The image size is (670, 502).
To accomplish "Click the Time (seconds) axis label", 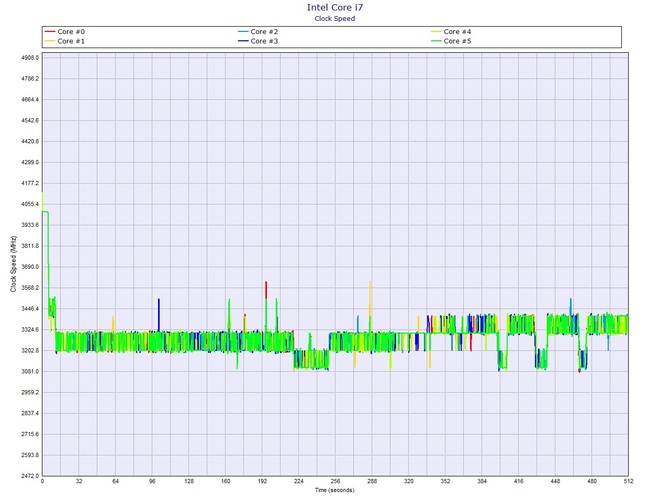I will (x=335, y=490).
